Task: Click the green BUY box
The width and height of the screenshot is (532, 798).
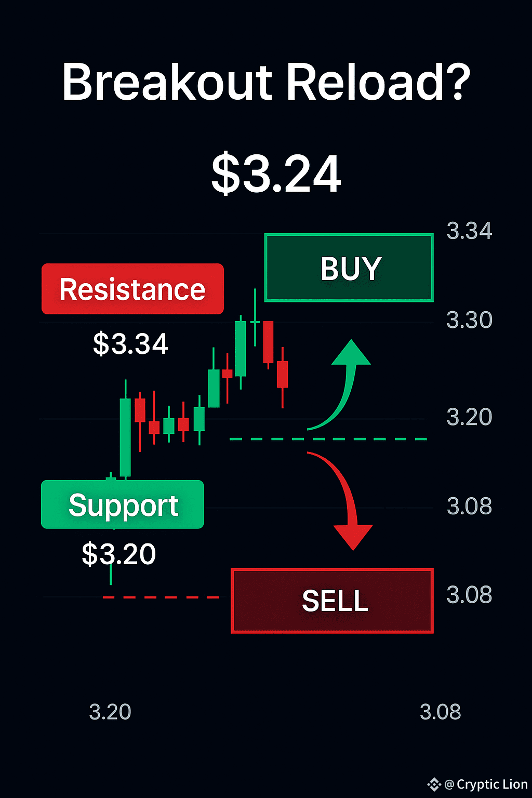Action: click(x=349, y=268)
